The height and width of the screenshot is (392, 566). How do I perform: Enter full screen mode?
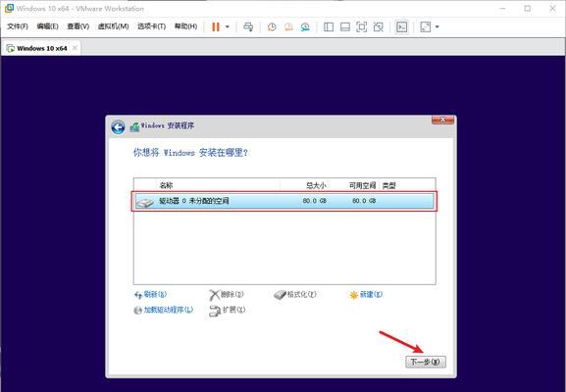361,27
